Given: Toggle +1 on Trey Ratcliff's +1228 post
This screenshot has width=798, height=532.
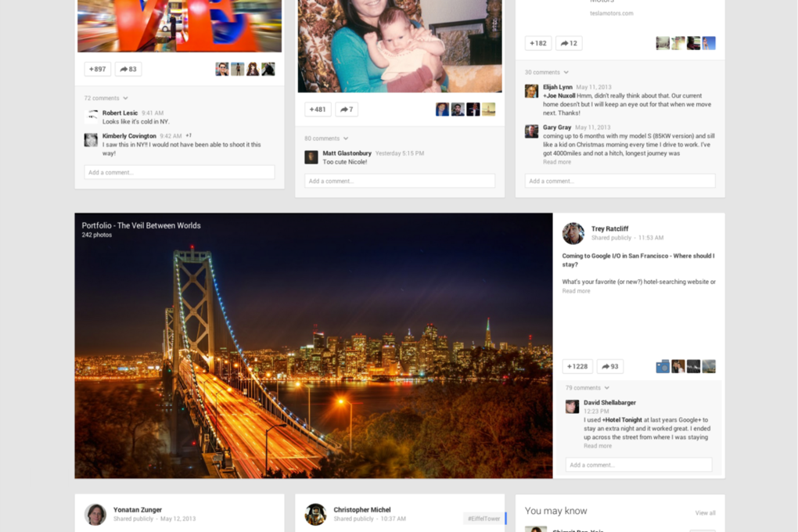Looking at the screenshot, I should 577,366.
